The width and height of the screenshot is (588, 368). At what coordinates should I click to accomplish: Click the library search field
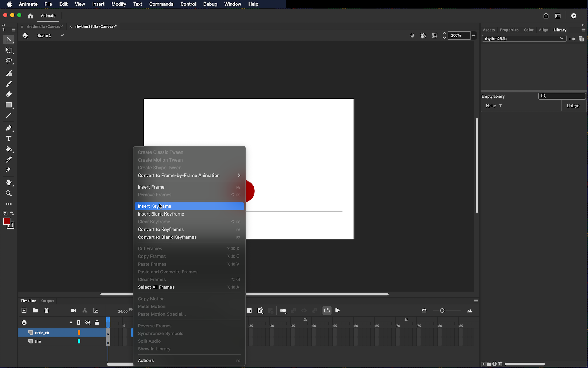click(564, 96)
